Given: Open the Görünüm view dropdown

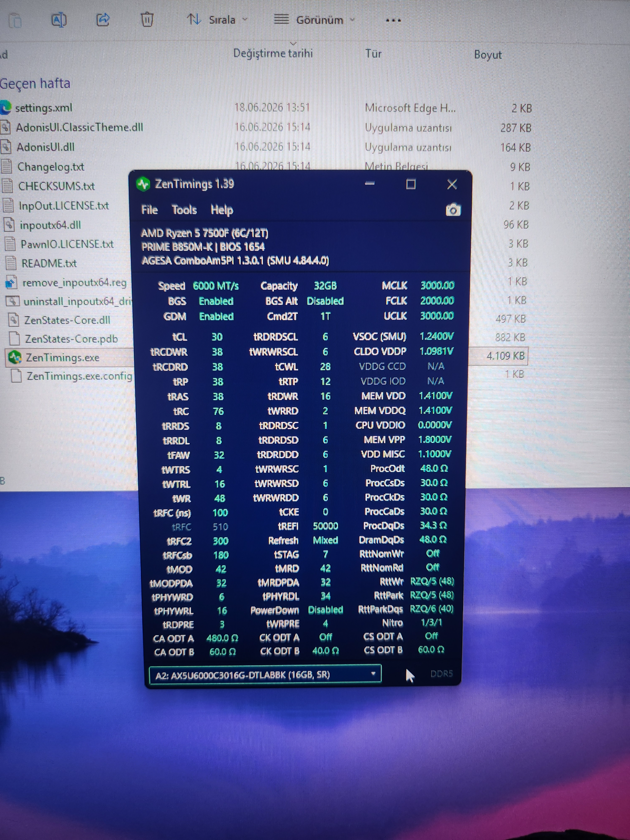Looking at the screenshot, I should [x=314, y=19].
